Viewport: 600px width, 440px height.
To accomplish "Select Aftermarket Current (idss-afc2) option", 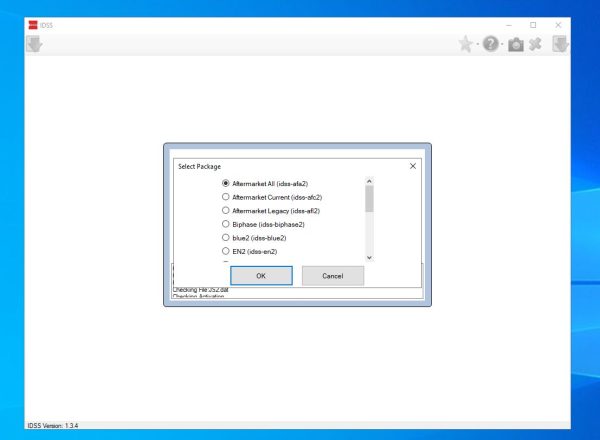I will point(272,197).
